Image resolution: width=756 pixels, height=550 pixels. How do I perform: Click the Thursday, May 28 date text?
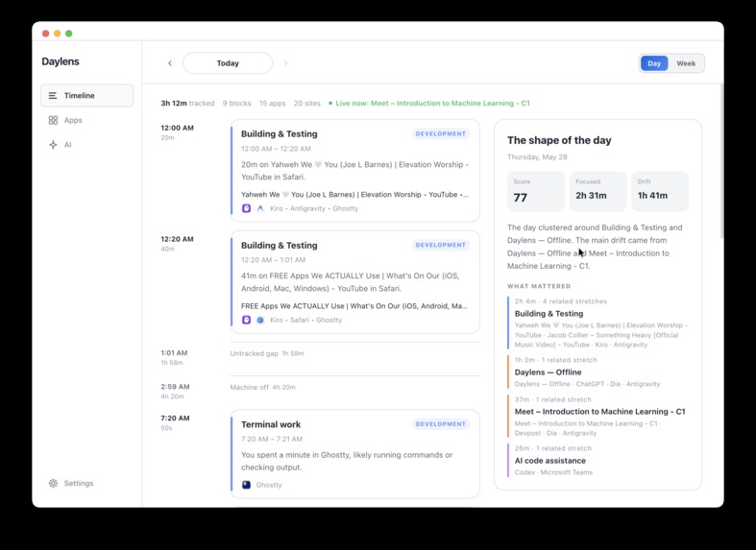537,157
